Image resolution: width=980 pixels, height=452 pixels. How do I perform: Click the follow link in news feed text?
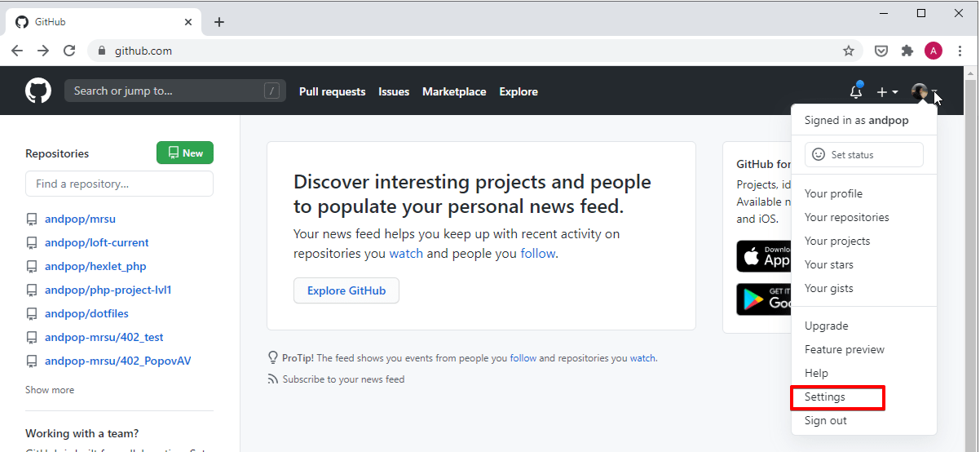(x=538, y=254)
